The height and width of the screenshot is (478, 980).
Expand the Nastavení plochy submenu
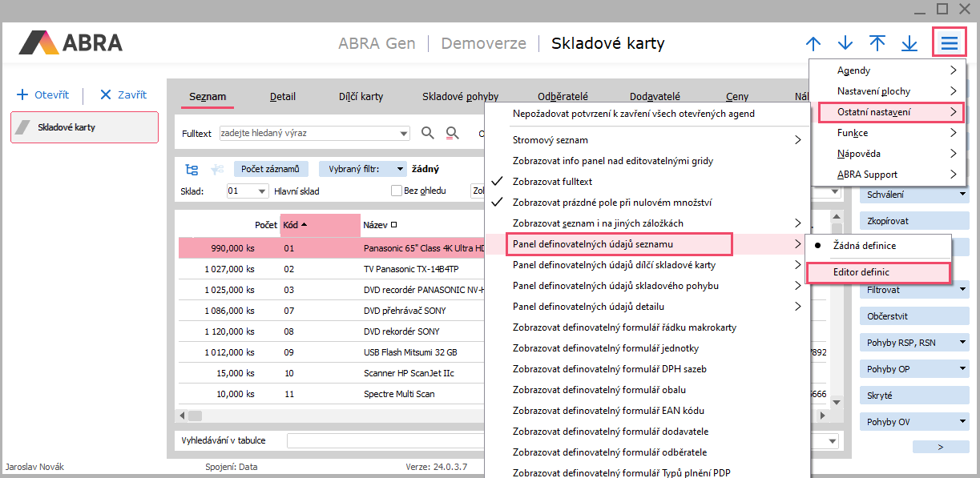889,91
